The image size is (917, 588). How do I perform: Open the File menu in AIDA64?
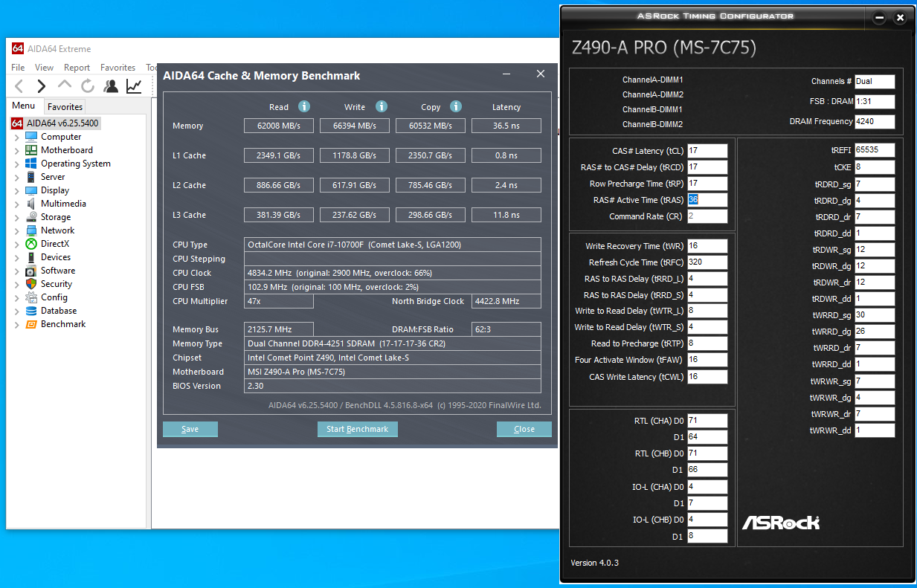click(x=18, y=68)
